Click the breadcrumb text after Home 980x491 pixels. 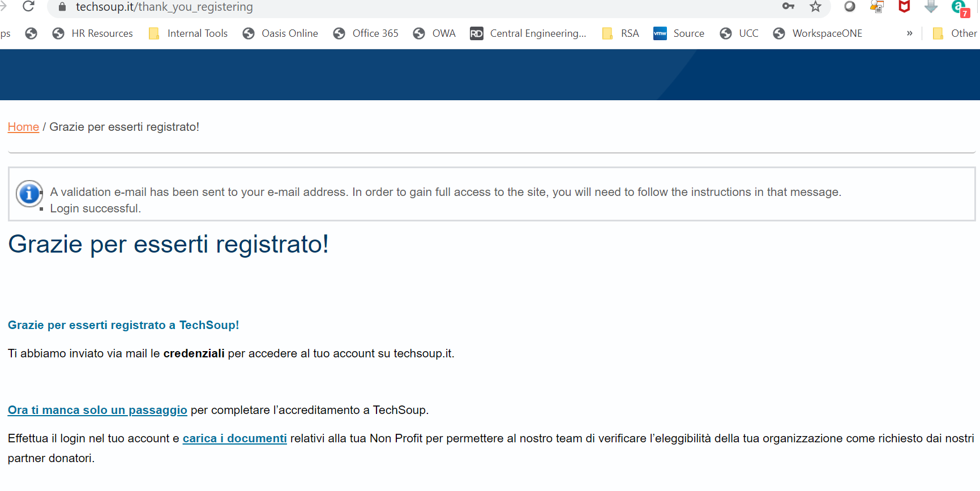[125, 127]
